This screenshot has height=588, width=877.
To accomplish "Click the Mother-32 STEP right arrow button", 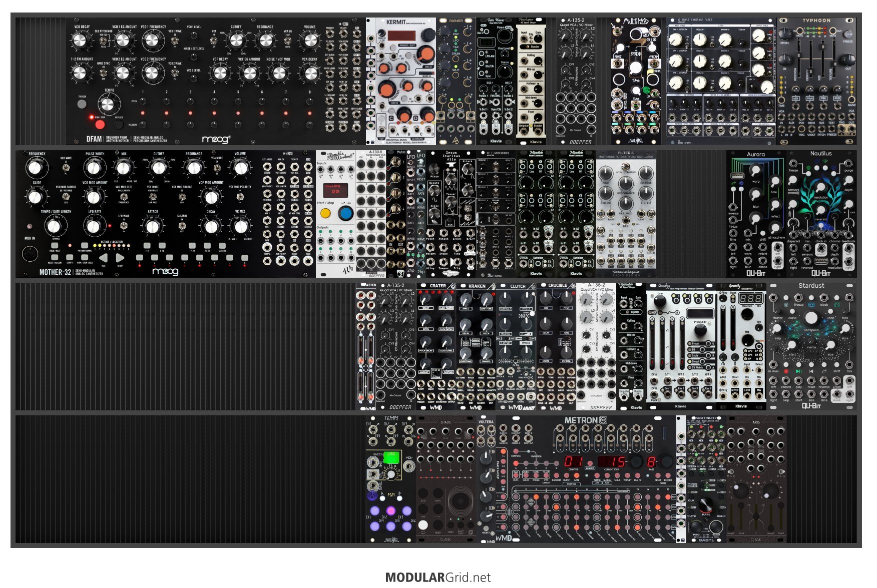I will pyautogui.click(x=120, y=257).
